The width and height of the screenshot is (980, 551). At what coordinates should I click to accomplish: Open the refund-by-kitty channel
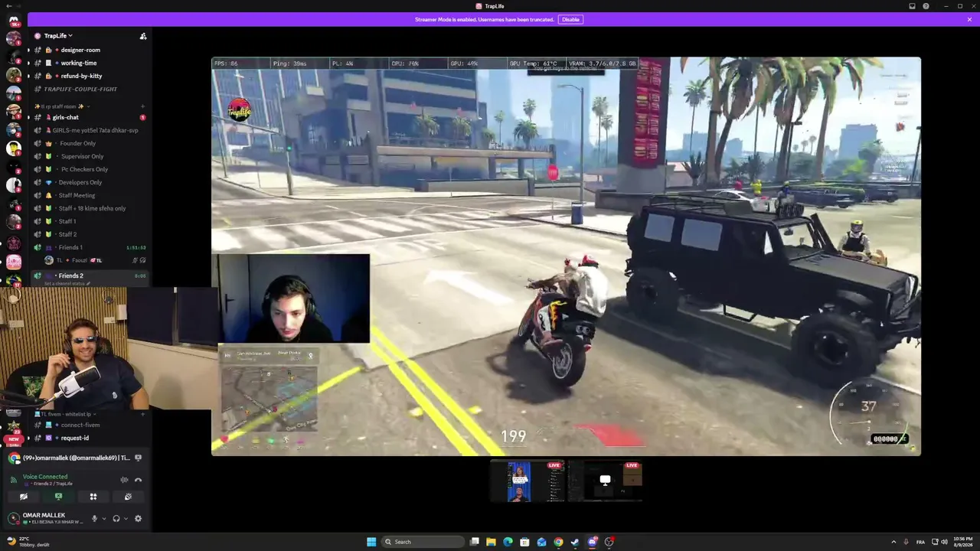(89, 76)
